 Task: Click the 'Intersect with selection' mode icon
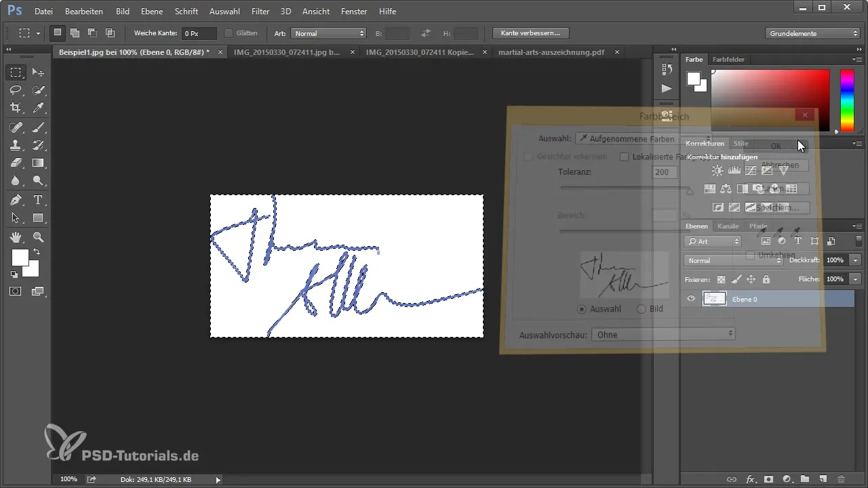click(x=110, y=33)
